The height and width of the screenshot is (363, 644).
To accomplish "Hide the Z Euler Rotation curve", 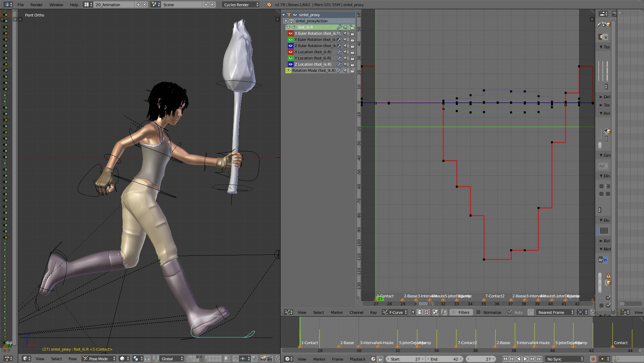I will tap(291, 46).
